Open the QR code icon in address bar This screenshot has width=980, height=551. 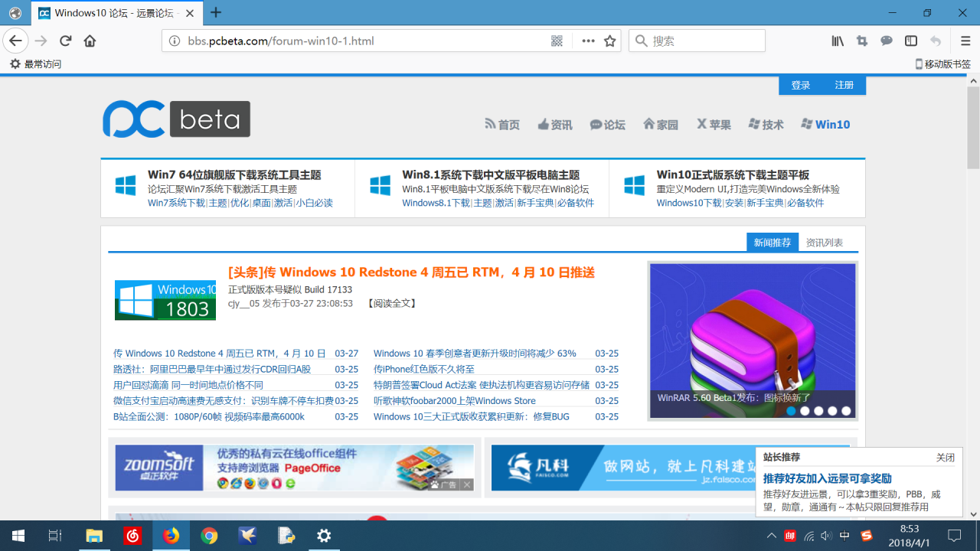pos(557,41)
